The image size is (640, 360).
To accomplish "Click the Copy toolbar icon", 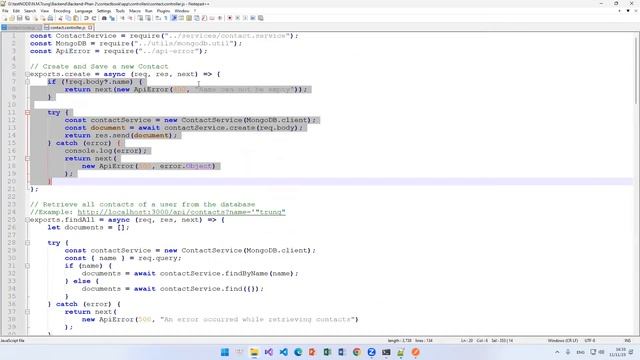I will pos(69,18).
